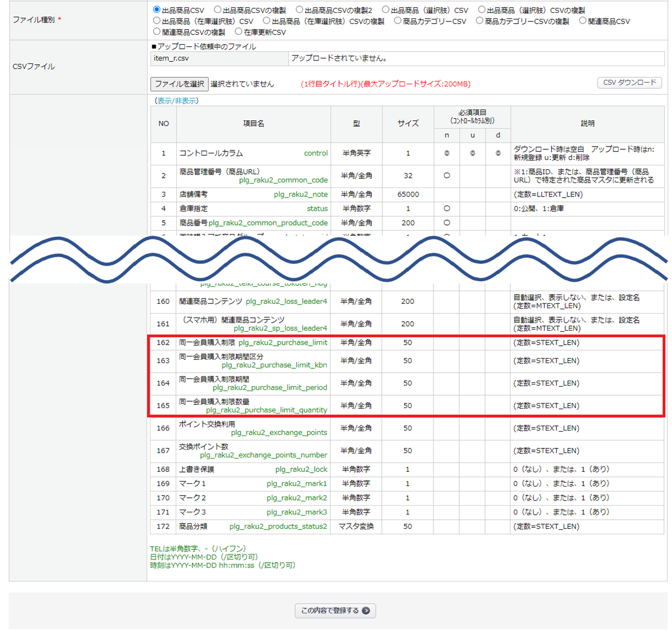
Task: Submit with the この内容で登録する button
Action: click(x=335, y=611)
